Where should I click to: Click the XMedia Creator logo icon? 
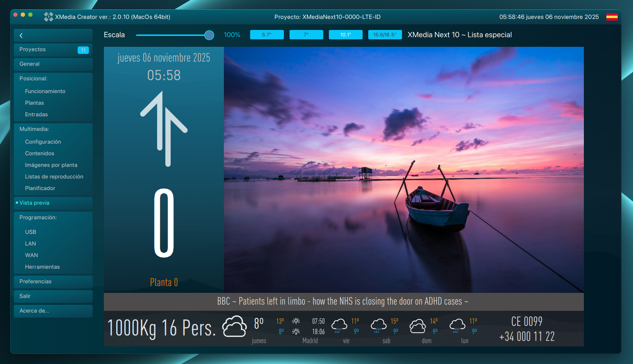tap(48, 17)
